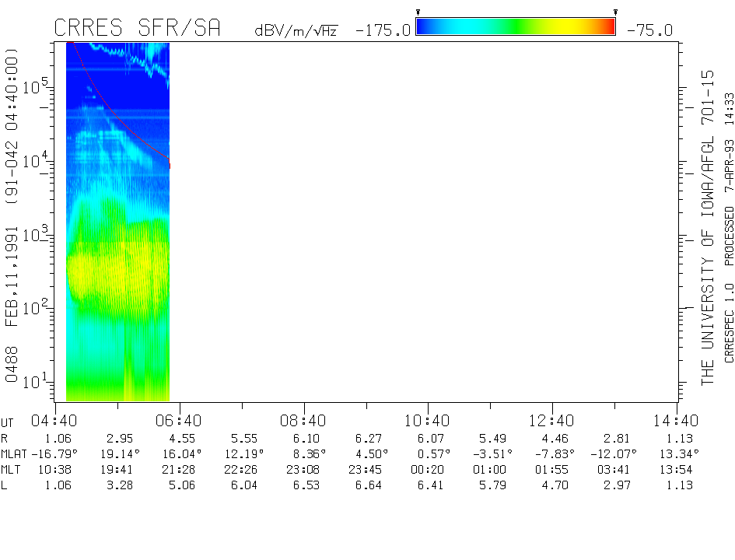
Task: Click the 14:40 time axis label
Action: click(x=677, y=420)
